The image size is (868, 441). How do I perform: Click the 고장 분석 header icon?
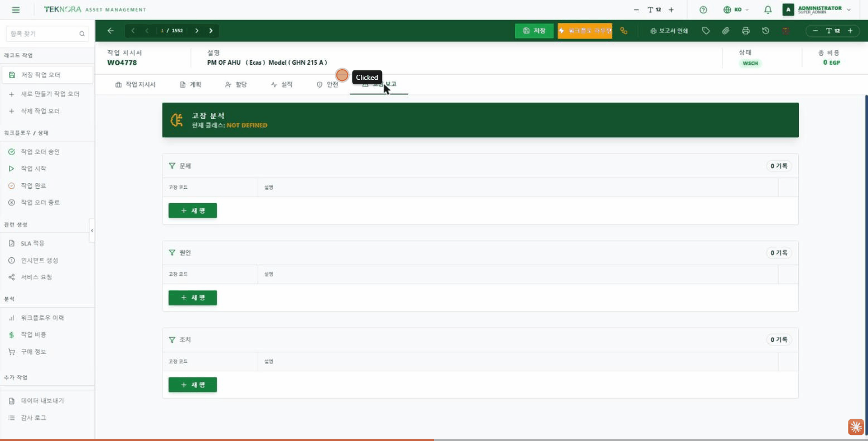click(177, 120)
